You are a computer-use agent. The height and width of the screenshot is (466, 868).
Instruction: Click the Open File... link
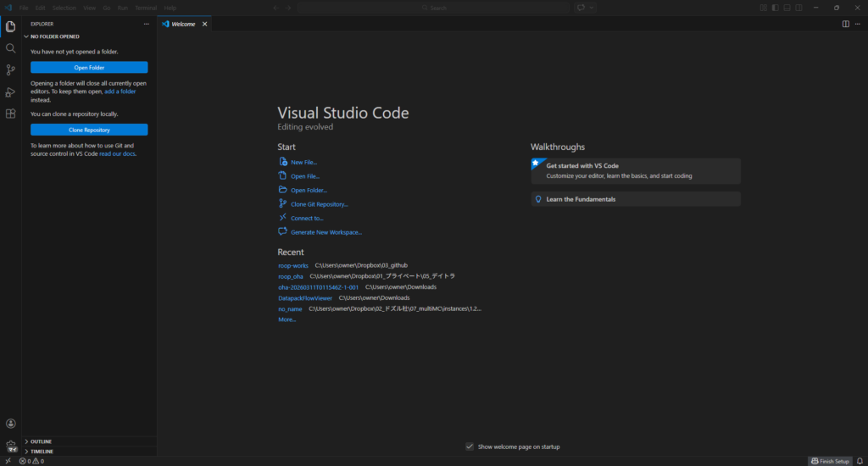[x=305, y=176]
